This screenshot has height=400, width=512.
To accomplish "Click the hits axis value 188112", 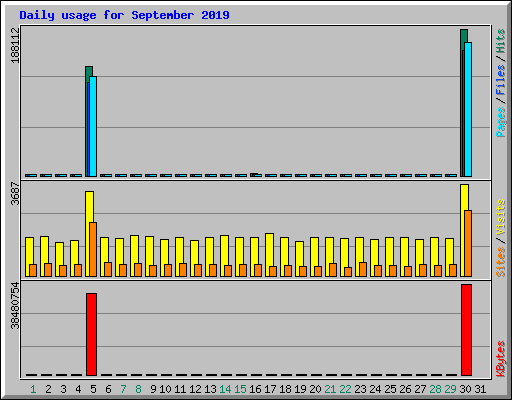I will click(x=15, y=45).
